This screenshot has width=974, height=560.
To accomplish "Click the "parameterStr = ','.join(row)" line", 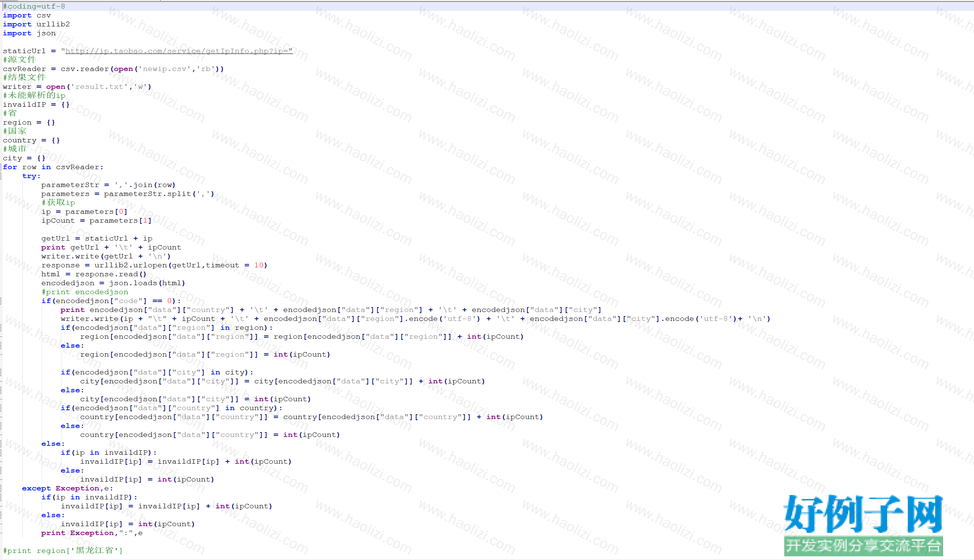I will pos(109,184).
